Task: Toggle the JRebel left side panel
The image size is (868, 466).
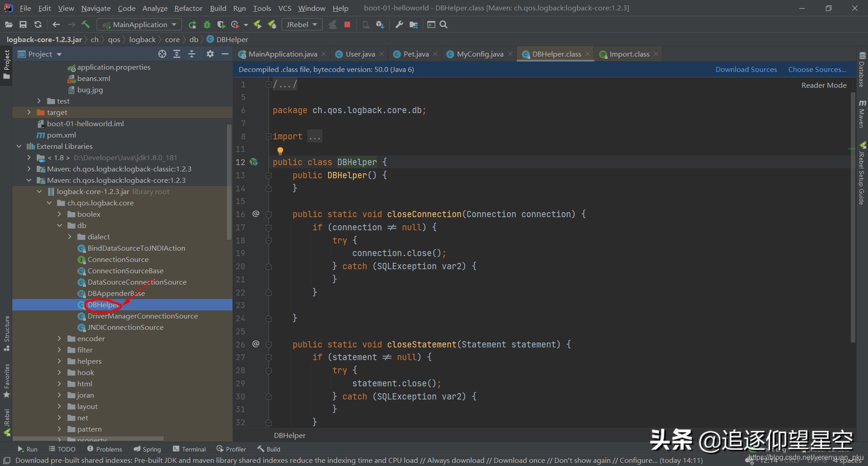Action: (x=6, y=422)
